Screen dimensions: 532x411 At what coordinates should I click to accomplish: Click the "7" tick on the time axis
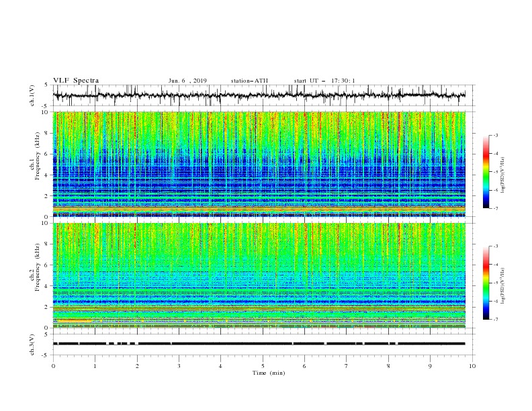coord(347,366)
